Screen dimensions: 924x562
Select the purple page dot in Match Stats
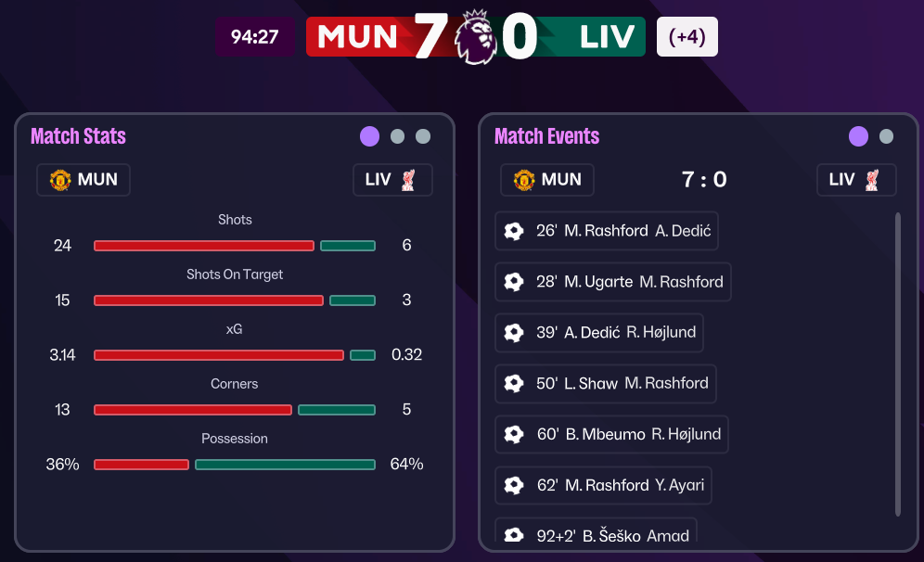369,136
